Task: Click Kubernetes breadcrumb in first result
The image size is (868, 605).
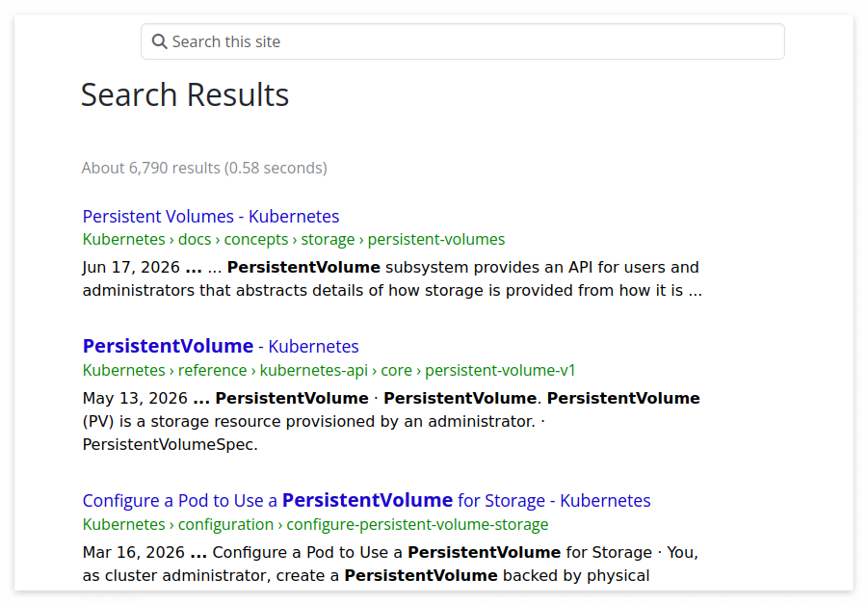Action: [x=123, y=239]
